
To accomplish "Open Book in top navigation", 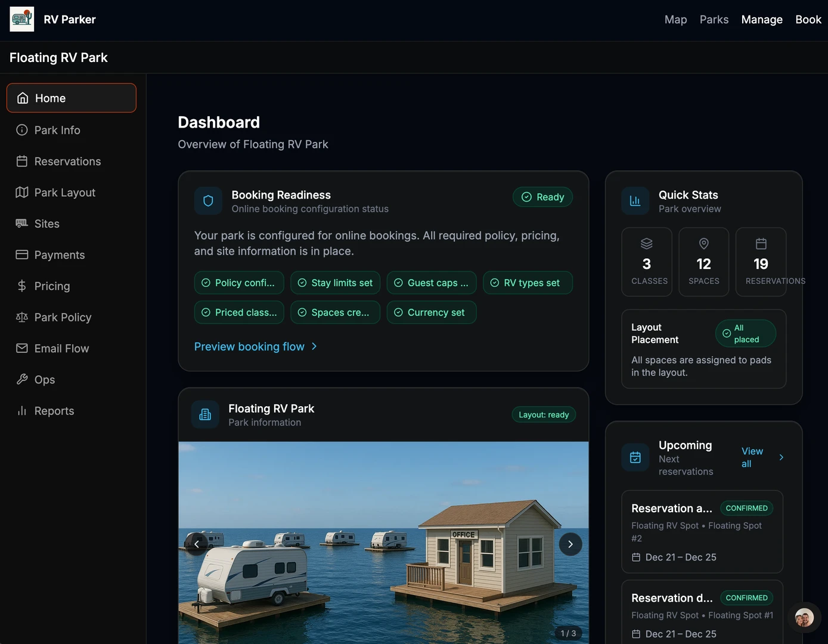I will click(808, 20).
